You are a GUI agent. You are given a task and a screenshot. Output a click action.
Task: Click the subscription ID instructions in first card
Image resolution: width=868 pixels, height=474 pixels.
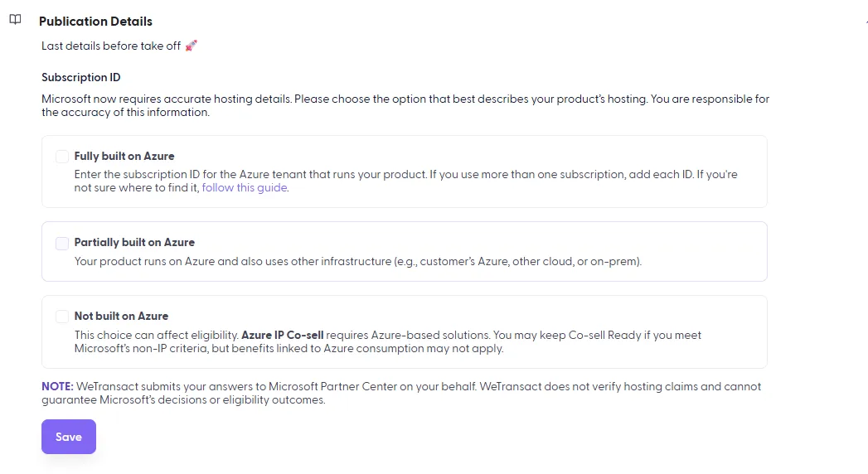pos(405,181)
